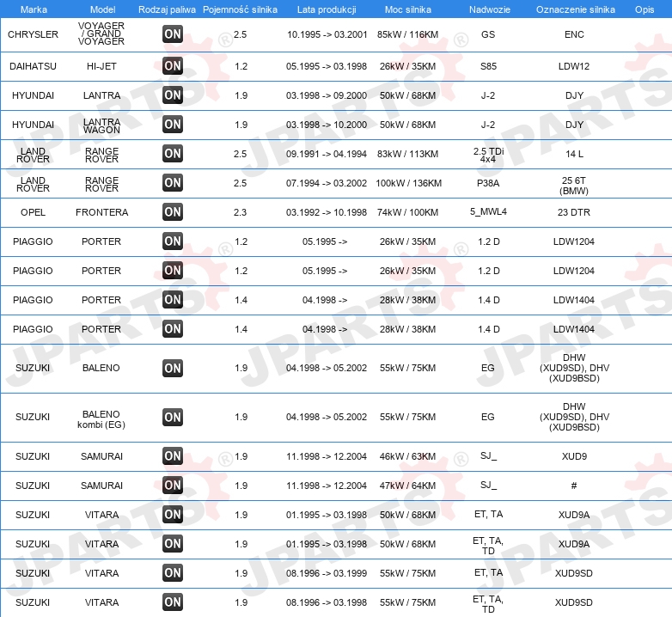Image resolution: width=672 pixels, height=617 pixels.
Task: Click ON icon in VITARA 08.1996 -> 03.1998 row
Action: coord(173,602)
